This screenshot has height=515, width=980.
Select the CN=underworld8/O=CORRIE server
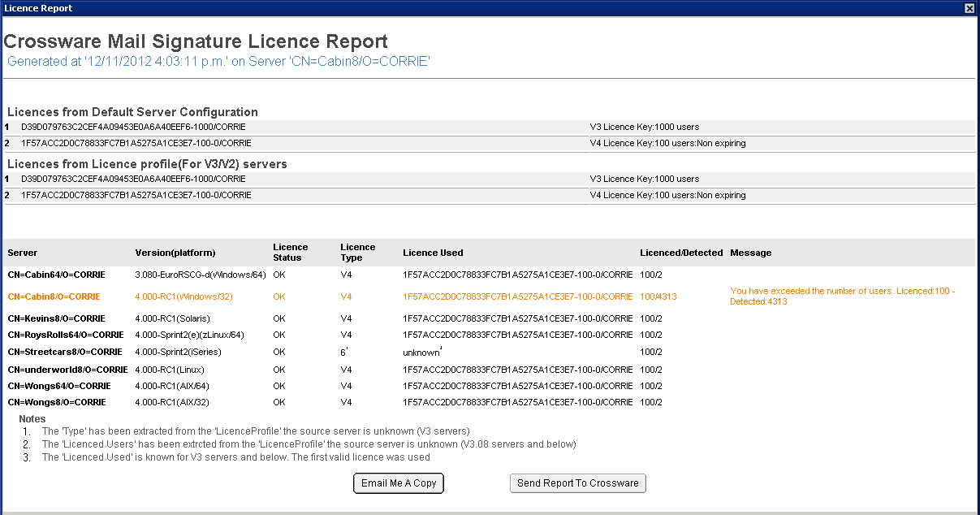coord(67,370)
